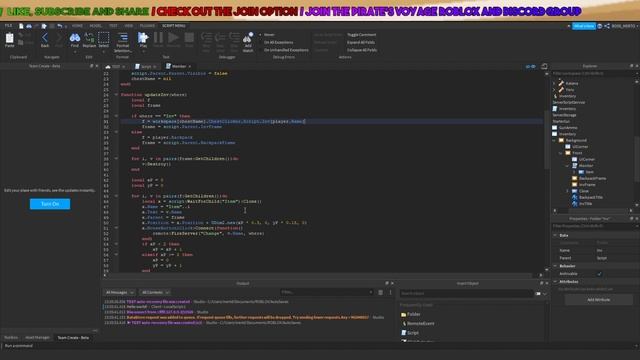This screenshot has width=640, height=360.
Task: Select BackpackFrame in Explorer tree
Action: (x=589, y=178)
